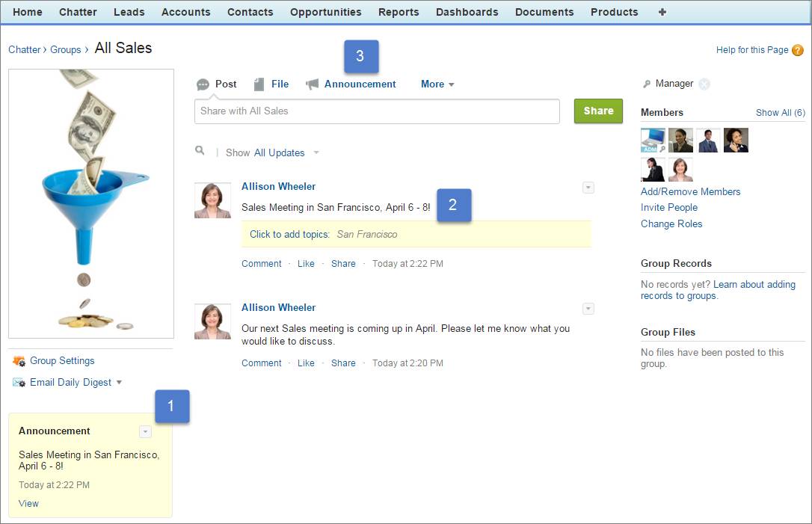Share the April sales meeting post

(343, 363)
